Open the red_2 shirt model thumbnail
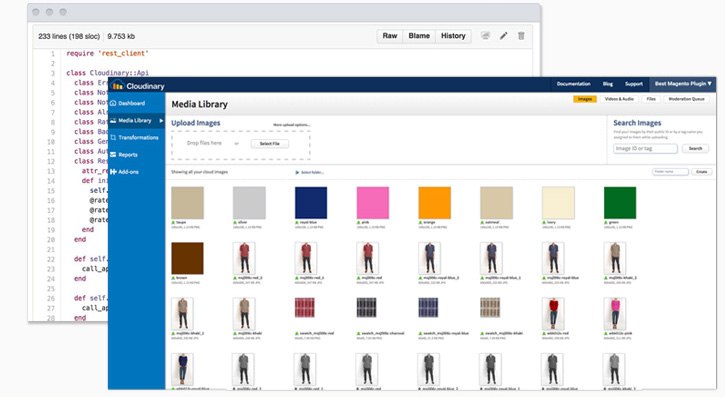The width and height of the screenshot is (725, 397). pyautogui.click(x=244, y=258)
